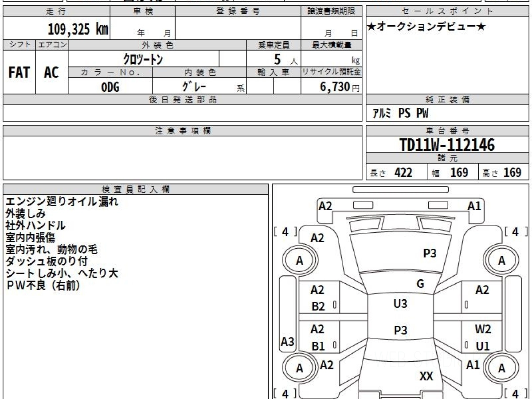Click the 注意事項欄 header
This screenshot has width=532, height=399.
[183, 131]
